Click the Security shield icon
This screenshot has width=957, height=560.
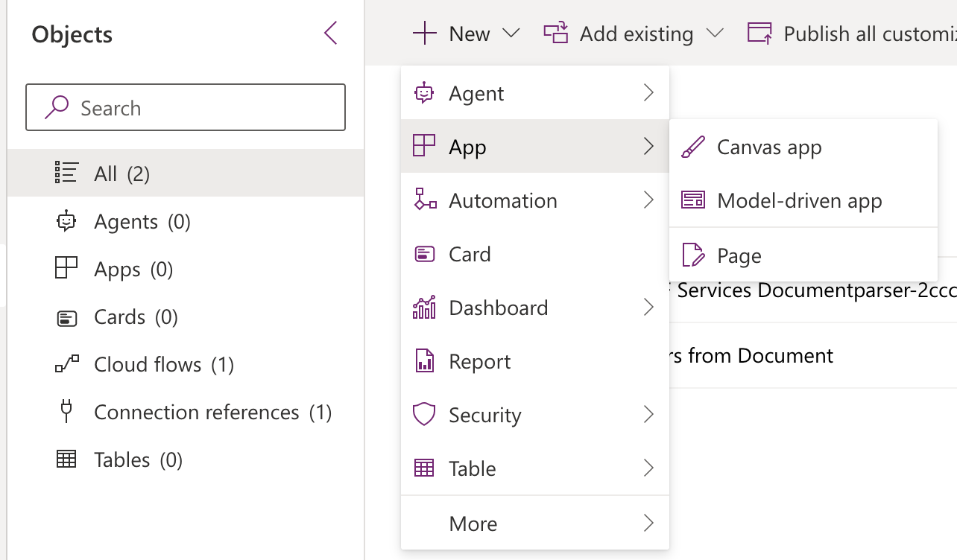click(x=424, y=415)
